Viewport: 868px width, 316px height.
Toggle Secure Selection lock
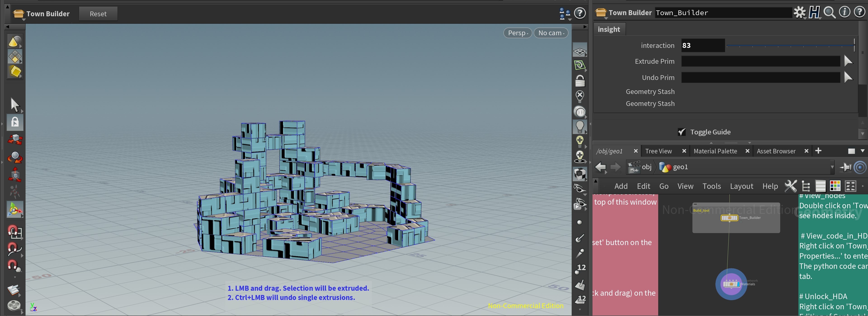pos(15,122)
